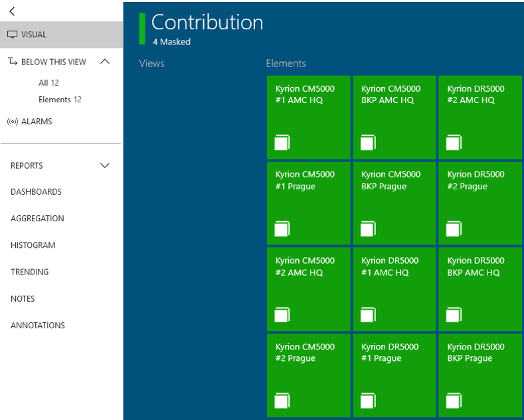Open the DASHBOARDS page

tap(36, 192)
